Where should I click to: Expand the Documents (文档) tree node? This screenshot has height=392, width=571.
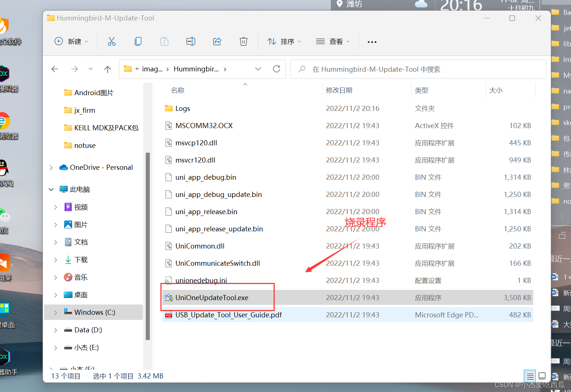pos(56,242)
